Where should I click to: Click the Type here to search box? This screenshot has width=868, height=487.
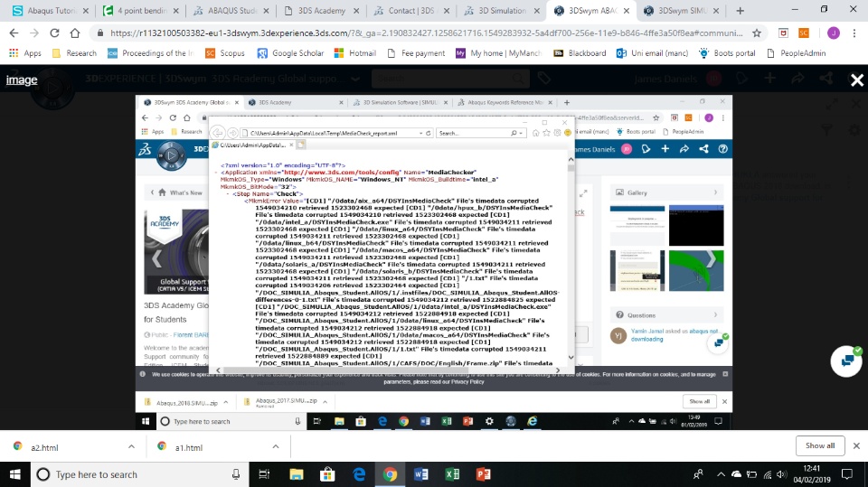pos(138,474)
